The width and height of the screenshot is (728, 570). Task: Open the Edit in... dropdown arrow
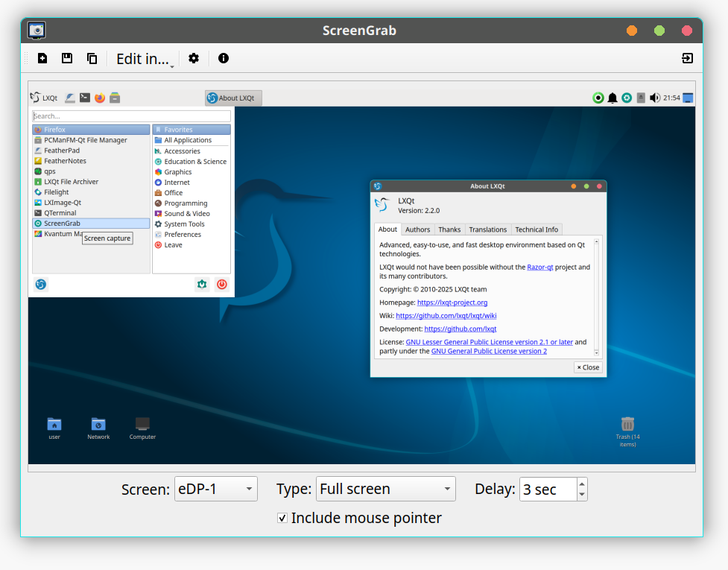172,66
